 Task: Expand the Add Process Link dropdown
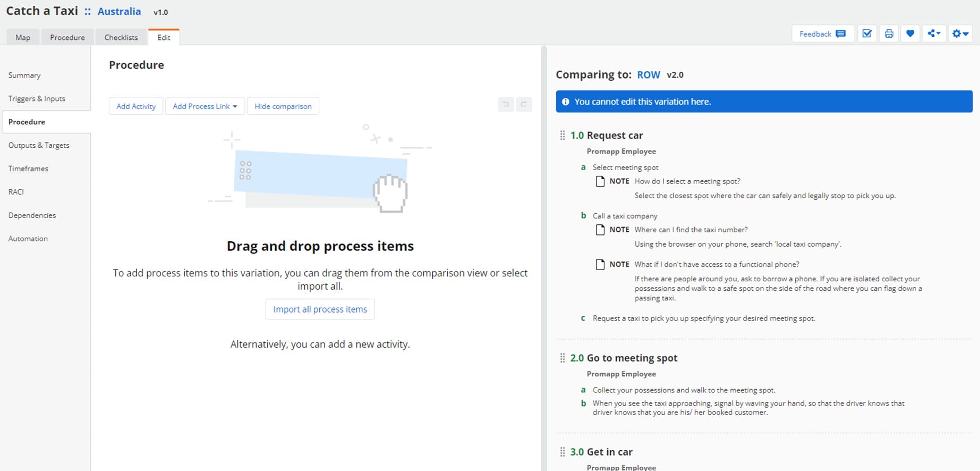(x=204, y=106)
